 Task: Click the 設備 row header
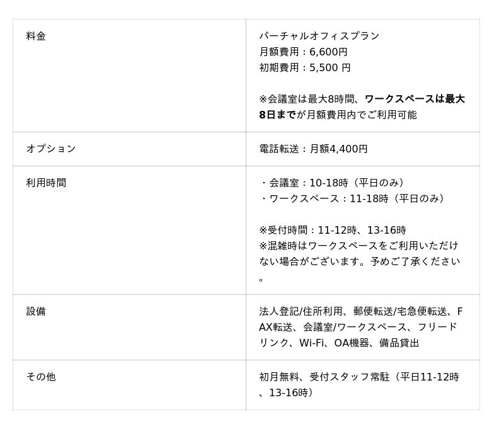36,312
